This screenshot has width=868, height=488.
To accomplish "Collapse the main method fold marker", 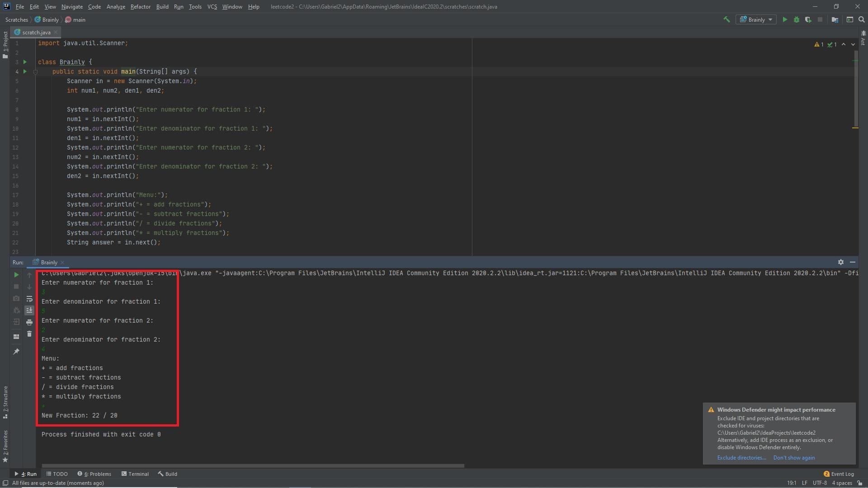I will point(35,71).
